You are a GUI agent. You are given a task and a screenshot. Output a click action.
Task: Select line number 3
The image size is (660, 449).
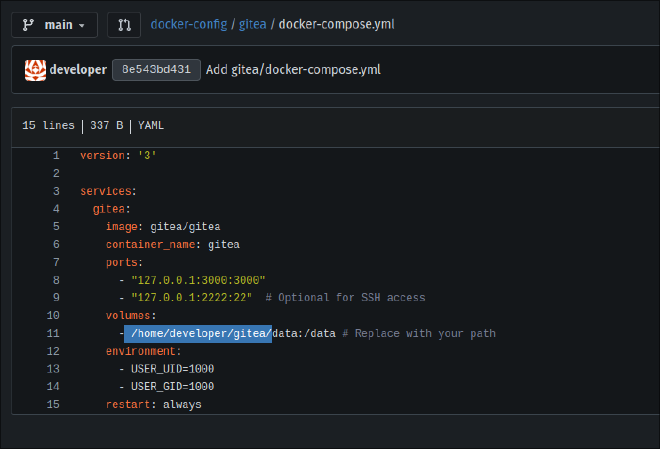(x=56, y=191)
